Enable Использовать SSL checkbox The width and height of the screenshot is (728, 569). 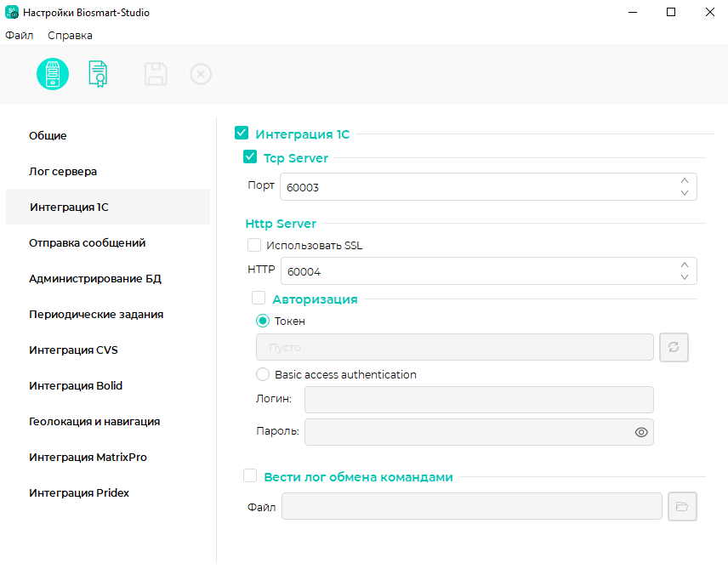[x=254, y=245]
